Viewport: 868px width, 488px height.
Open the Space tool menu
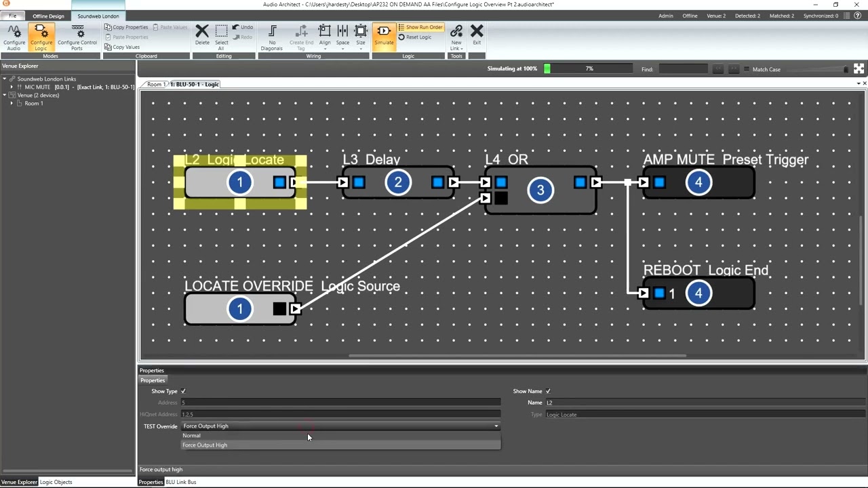pyautogui.click(x=342, y=37)
